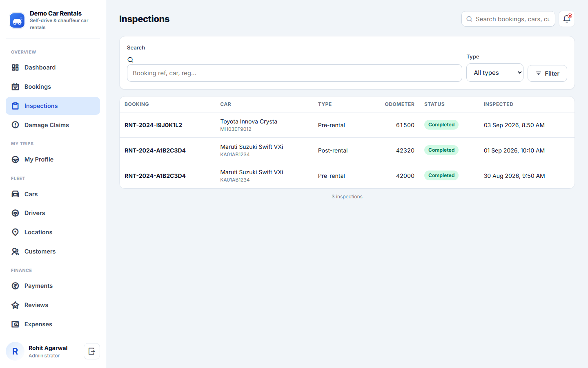Click the 3 inspections count text

tap(347, 197)
